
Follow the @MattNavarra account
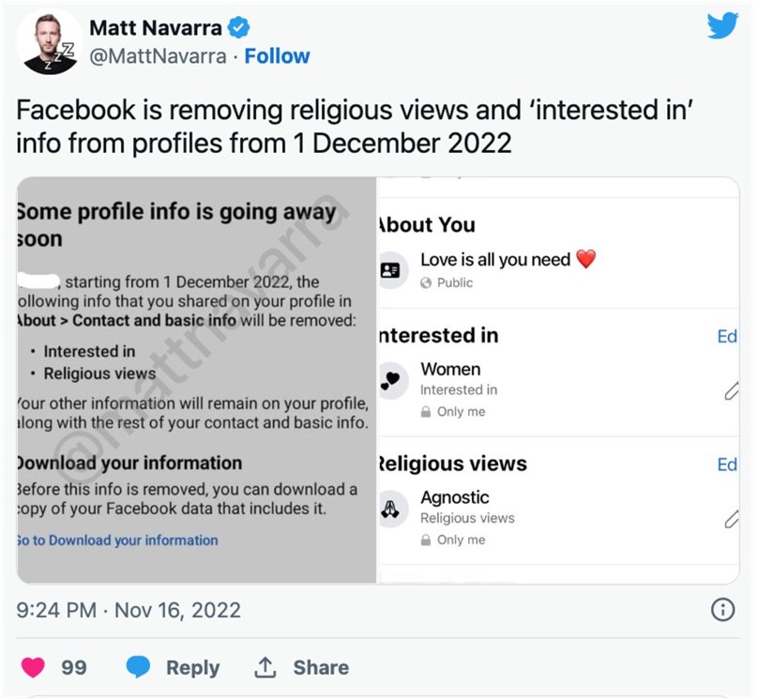tap(277, 56)
